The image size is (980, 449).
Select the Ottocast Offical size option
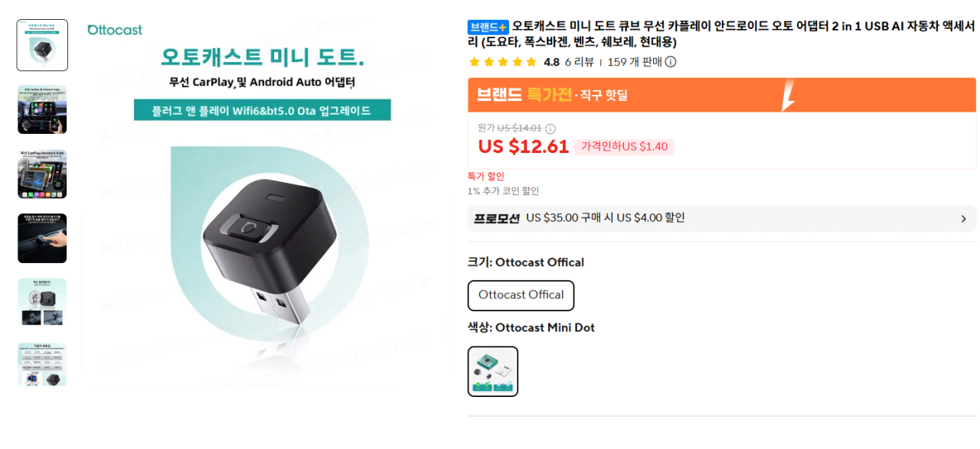tap(521, 295)
